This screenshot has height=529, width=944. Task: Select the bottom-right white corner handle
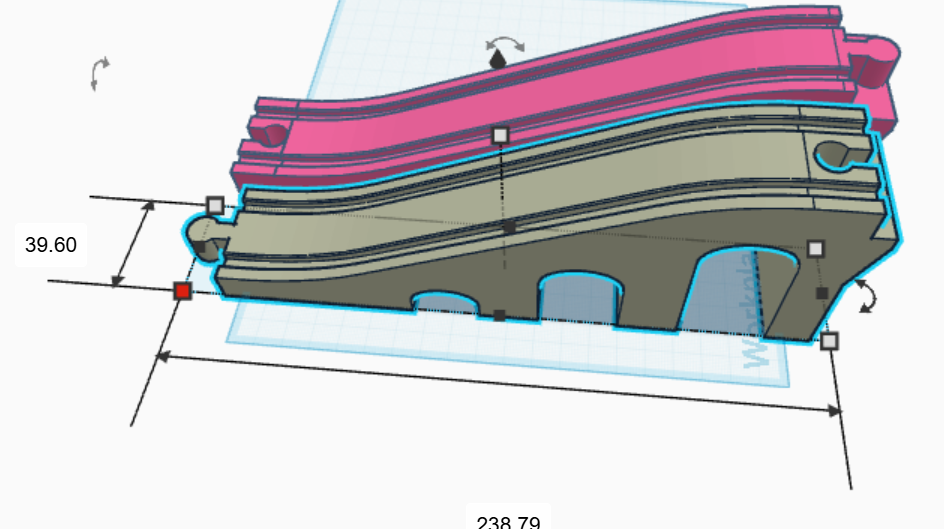point(829,341)
